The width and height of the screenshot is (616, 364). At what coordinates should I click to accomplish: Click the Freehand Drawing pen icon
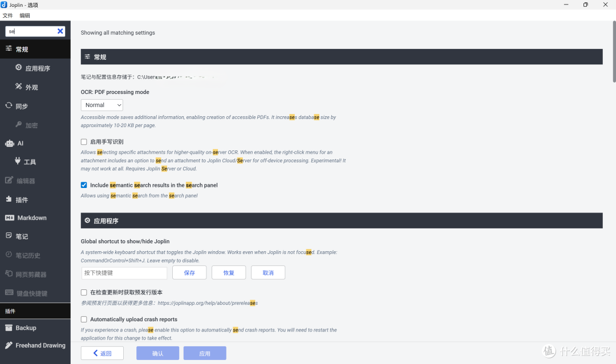tap(9, 345)
